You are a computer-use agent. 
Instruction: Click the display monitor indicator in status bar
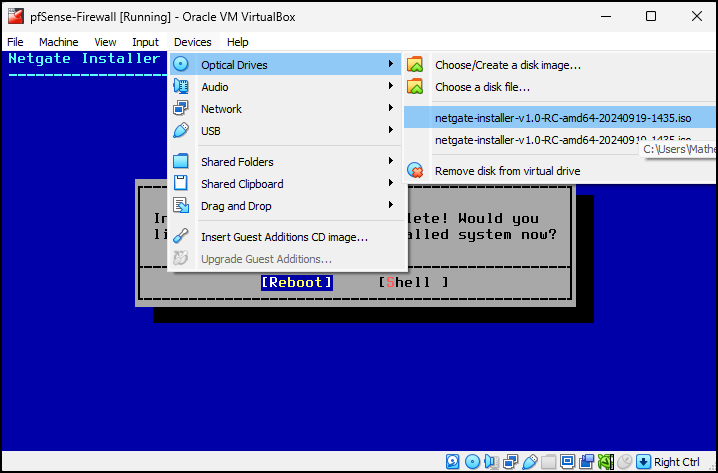(x=567, y=462)
